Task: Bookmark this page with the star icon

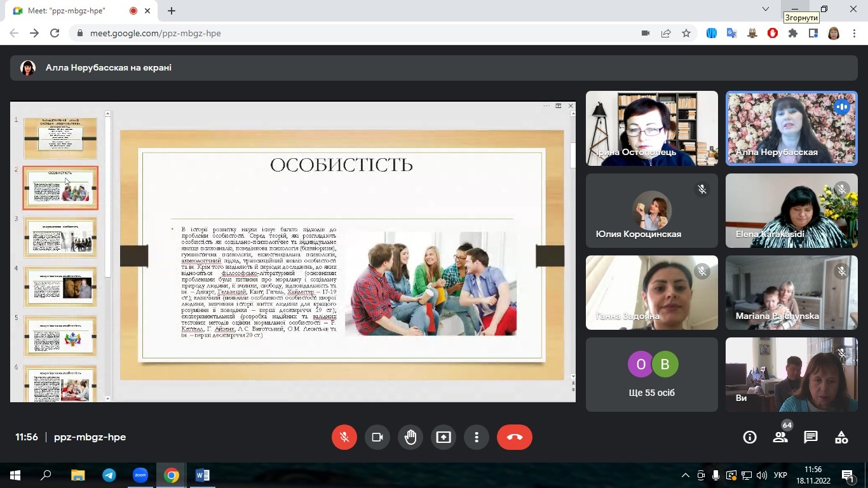Action: click(x=686, y=33)
